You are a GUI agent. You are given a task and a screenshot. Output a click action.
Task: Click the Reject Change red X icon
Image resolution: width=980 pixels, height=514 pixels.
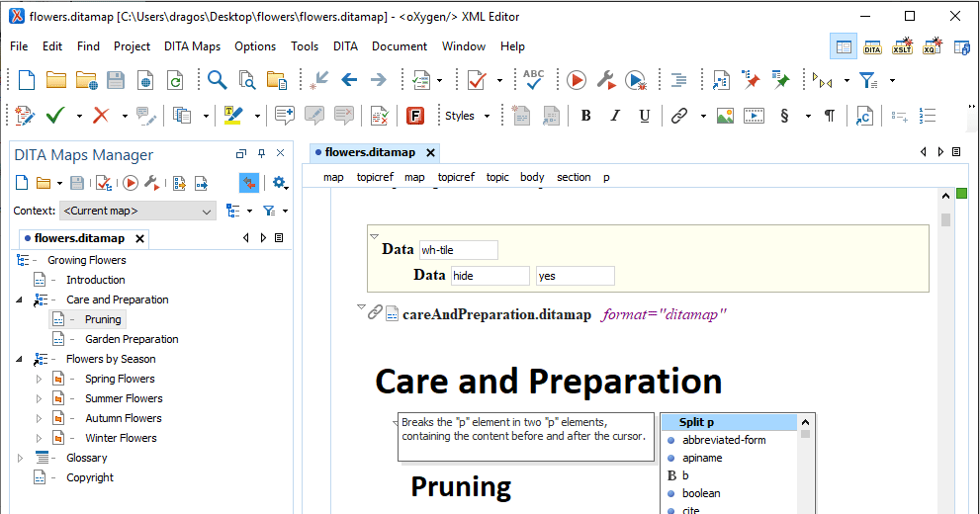click(x=100, y=116)
